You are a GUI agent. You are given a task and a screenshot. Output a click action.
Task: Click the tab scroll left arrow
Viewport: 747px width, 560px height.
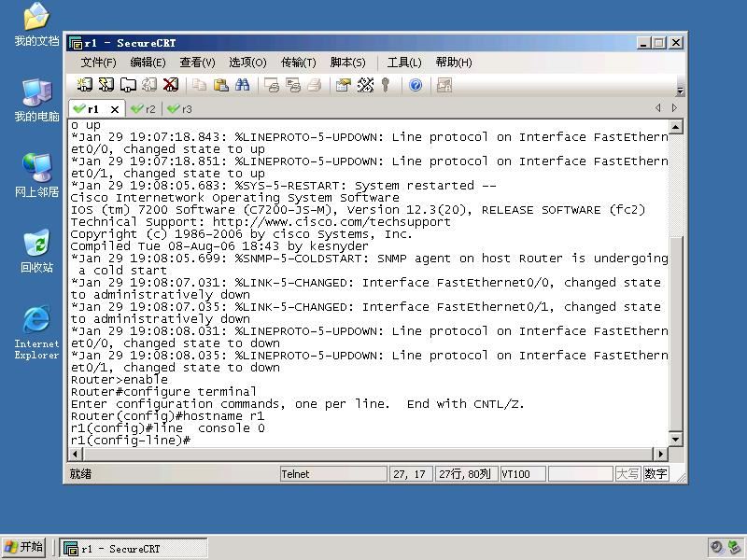point(658,108)
